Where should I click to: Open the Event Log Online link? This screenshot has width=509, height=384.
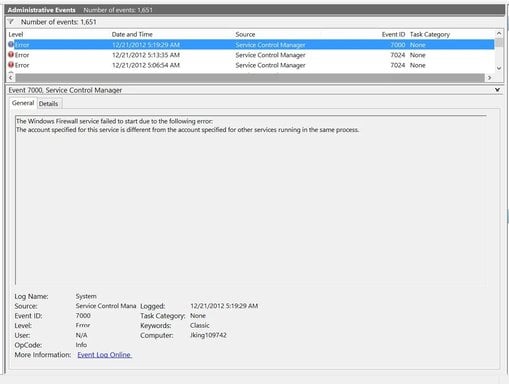104,355
